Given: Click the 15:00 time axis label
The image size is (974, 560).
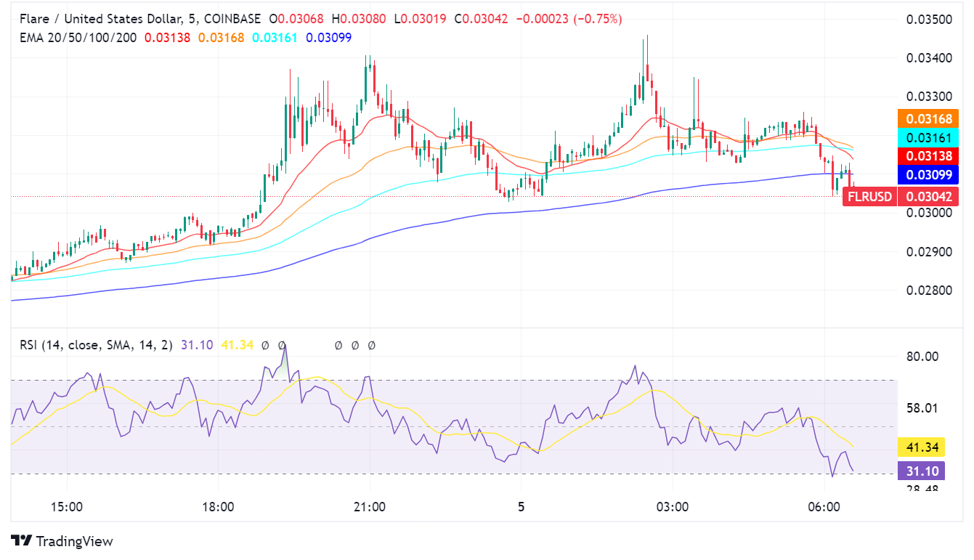Looking at the screenshot, I should point(65,506).
